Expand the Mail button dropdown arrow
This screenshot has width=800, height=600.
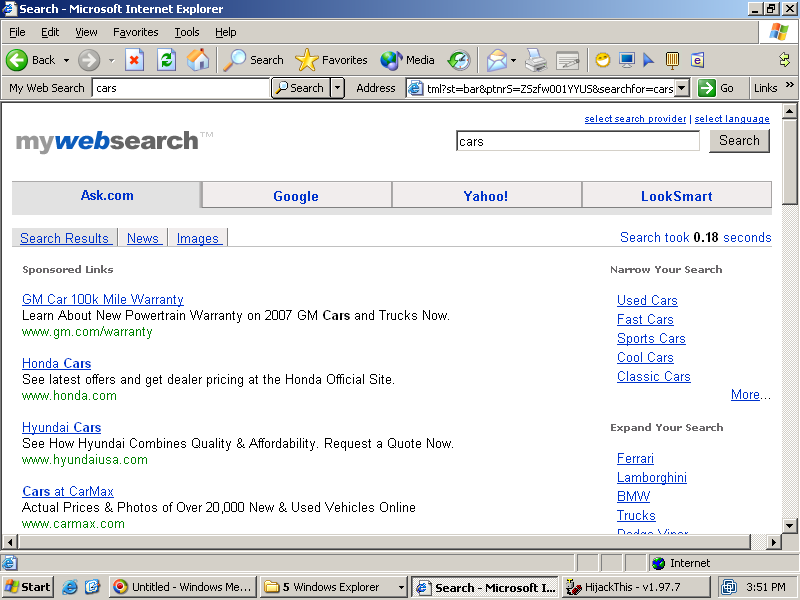[x=513, y=60]
